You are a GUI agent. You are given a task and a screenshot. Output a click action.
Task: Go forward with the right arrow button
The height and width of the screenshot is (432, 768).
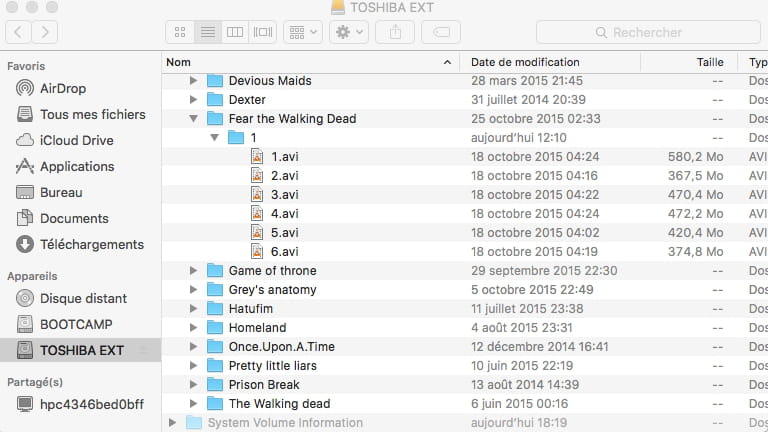coord(45,32)
